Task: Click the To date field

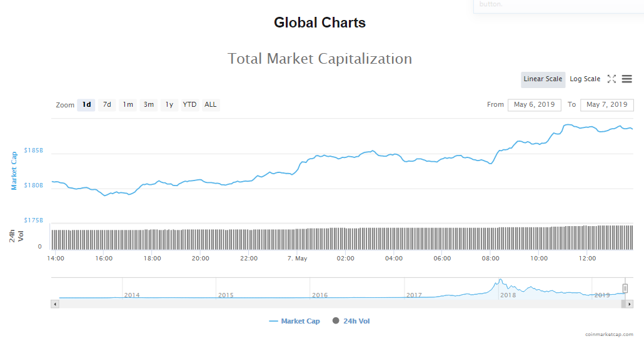Action: tap(606, 105)
